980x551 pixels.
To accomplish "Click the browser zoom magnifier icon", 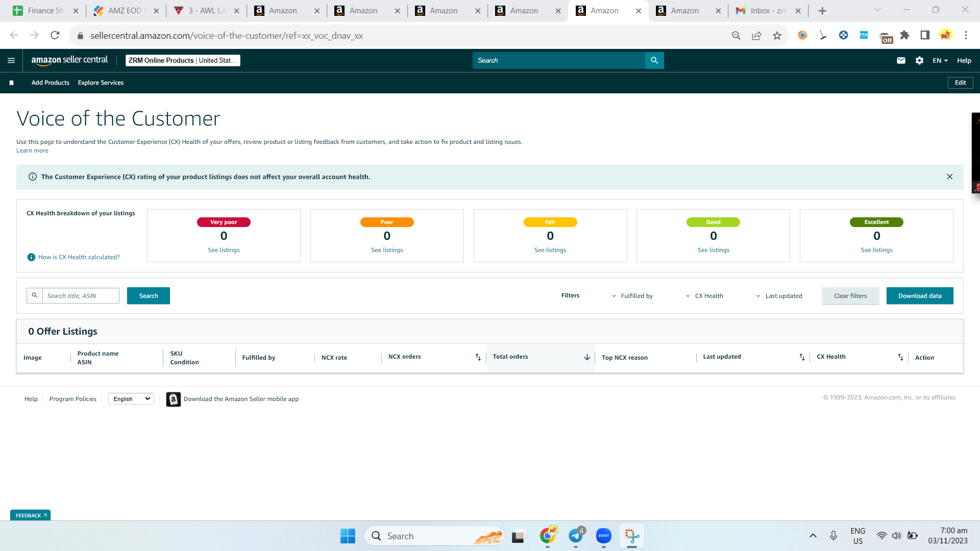I will [736, 35].
